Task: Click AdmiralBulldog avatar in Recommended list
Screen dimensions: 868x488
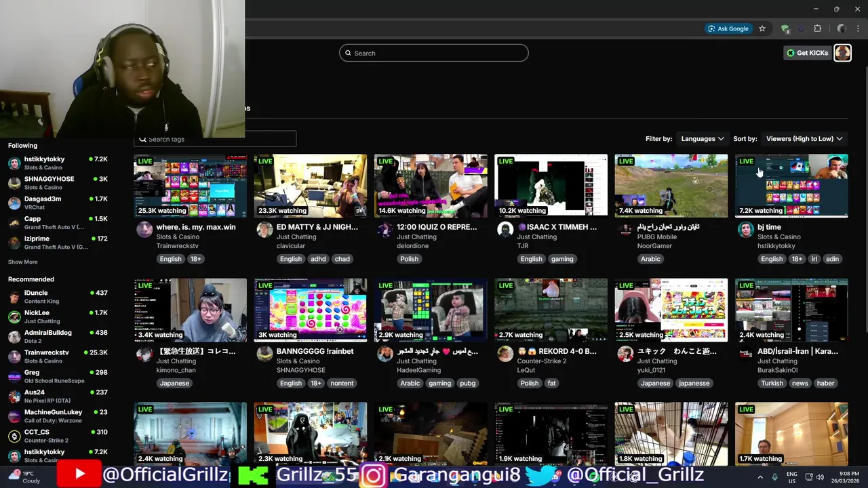Action: coord(14,336)
